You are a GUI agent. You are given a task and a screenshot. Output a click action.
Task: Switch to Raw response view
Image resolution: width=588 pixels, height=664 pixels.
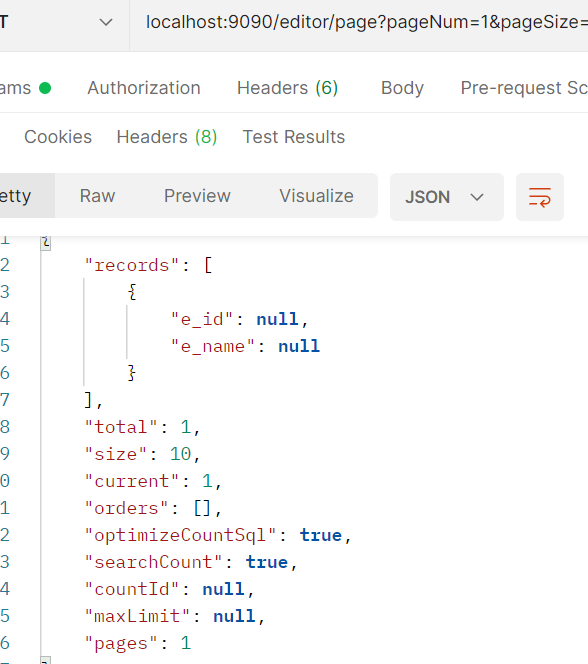click(97, 196)
